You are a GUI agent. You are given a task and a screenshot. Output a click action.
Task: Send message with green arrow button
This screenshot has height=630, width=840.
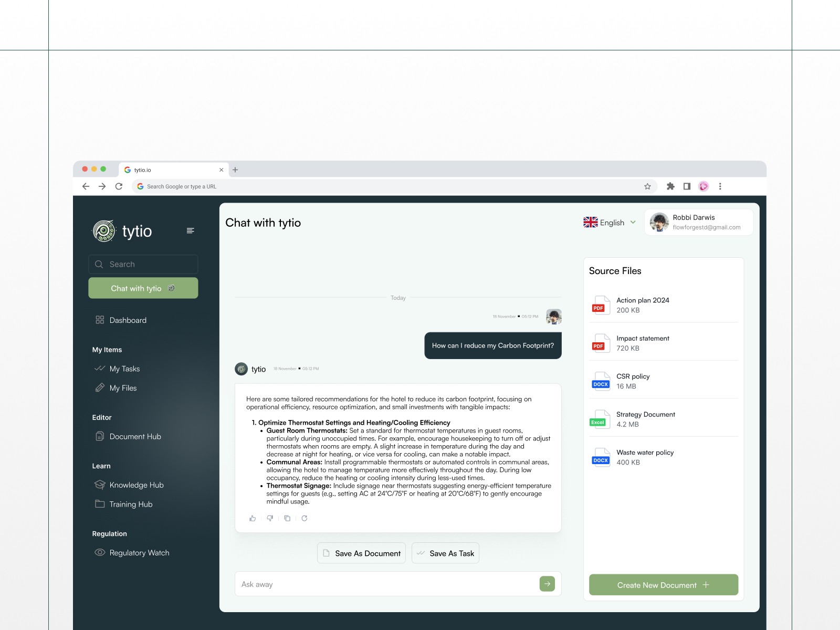(547, 584)
